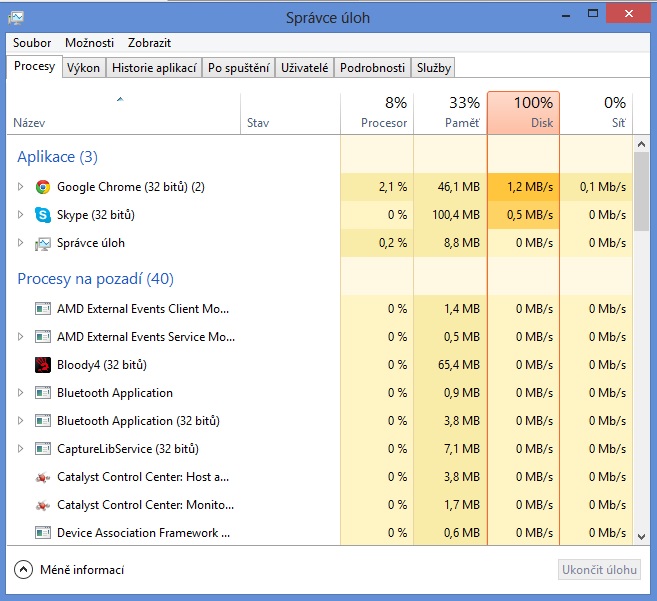Collapse view with the Méně informací arrow icon
Image resolution: width=657 pixels, height=601 pixels.
click(23, 570)
